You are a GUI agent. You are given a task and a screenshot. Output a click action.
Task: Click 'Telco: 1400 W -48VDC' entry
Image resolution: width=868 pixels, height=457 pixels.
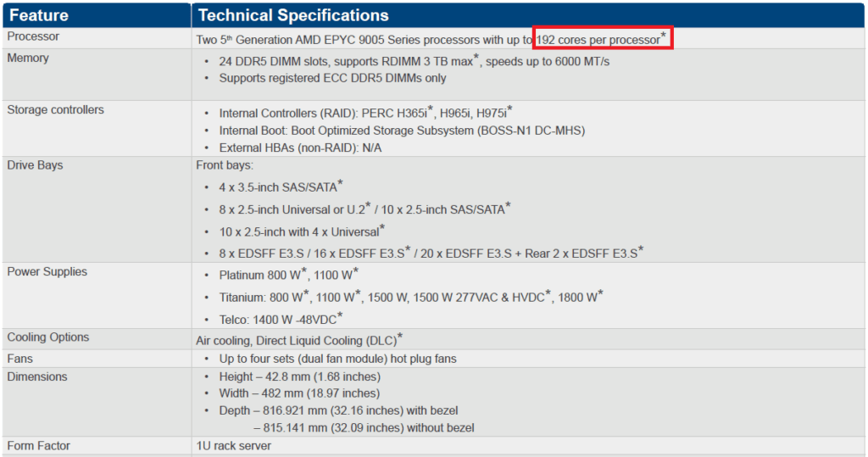coord(281,319)
